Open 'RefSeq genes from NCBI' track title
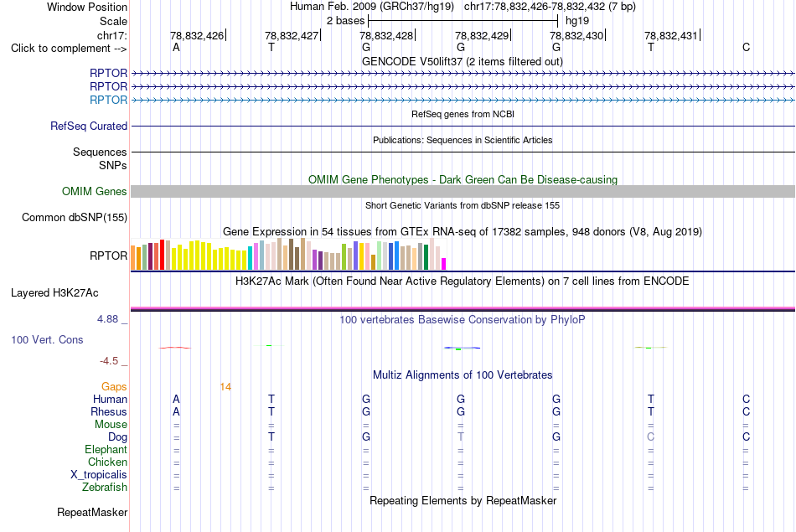 click(x=463, y=114)
